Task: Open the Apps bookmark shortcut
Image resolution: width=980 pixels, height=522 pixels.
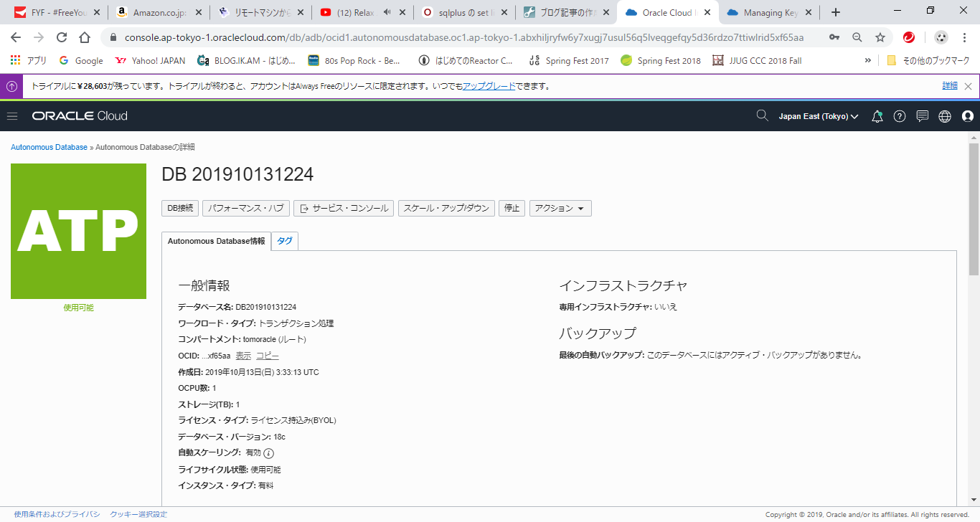Action: pos(29,61)
